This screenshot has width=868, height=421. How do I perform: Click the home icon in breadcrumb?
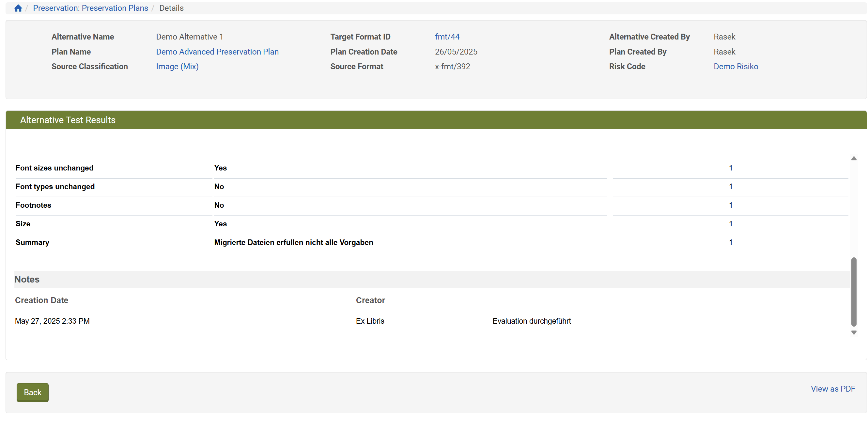[18, 8]
